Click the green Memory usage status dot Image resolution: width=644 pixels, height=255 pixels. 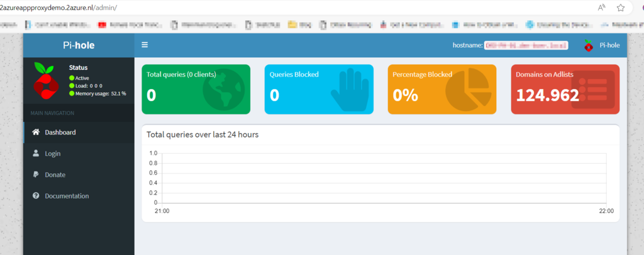click(72, 94)
